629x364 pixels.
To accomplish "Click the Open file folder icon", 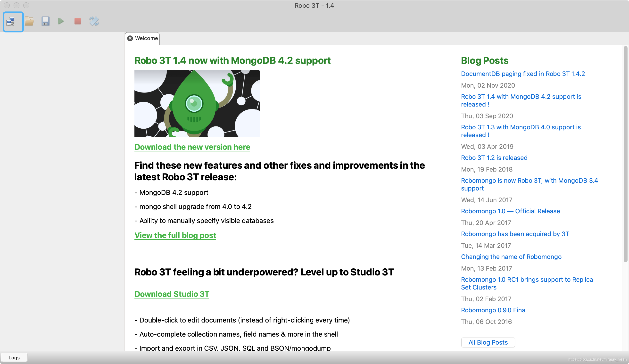I will click(x=29, y=21).
